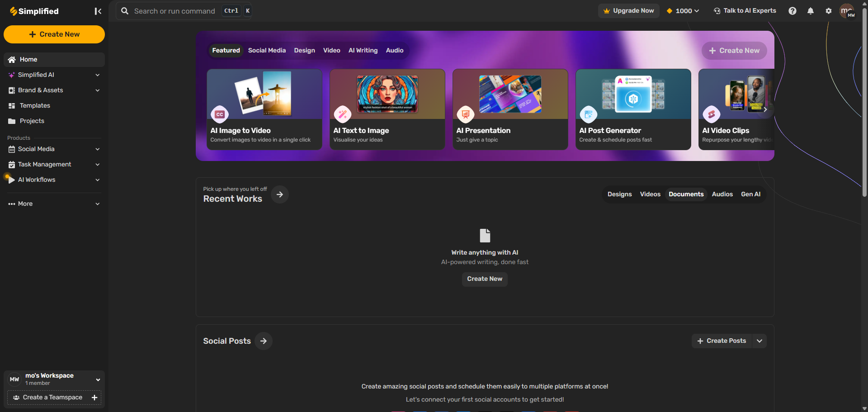868x412 pixels.
Task: Click the Upgrade Now button
Action: (628, 11)
